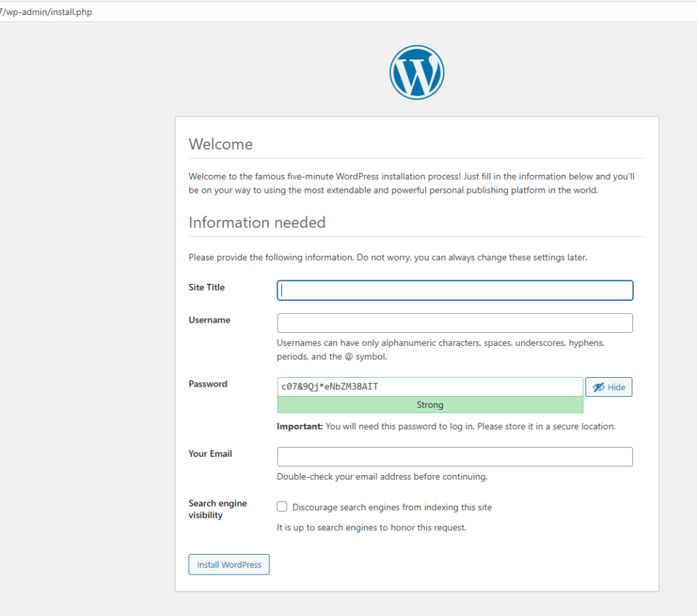Click the Your Email input field

(455, 457)
